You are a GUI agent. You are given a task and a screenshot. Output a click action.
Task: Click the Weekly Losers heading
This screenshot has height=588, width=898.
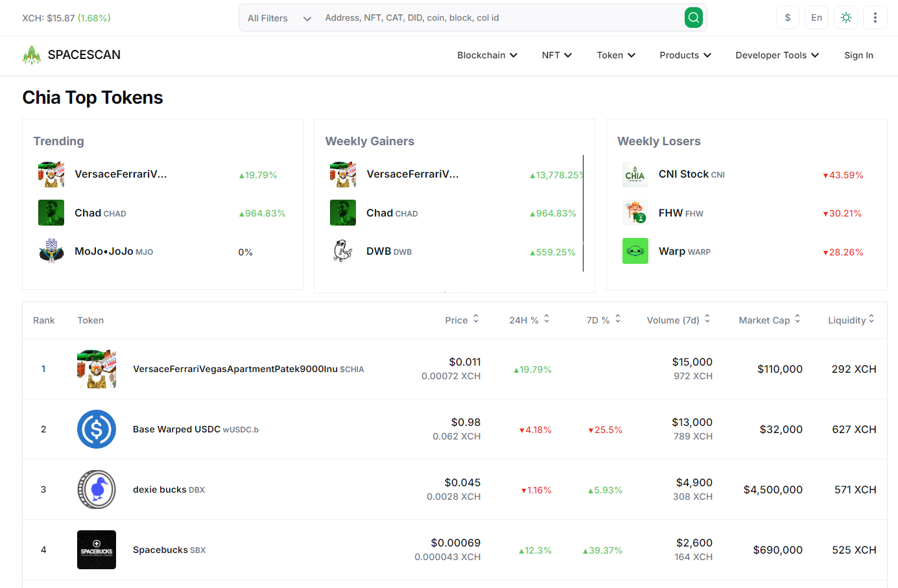(x=659, y=141)
